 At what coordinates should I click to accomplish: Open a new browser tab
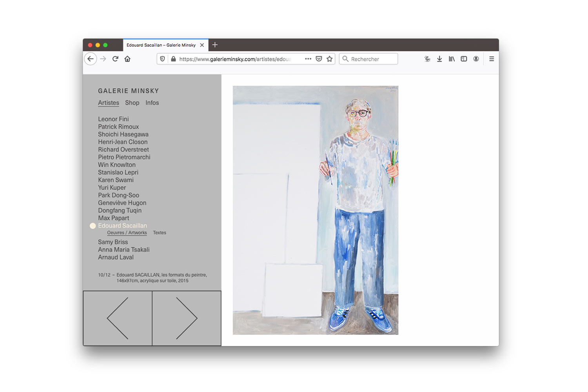215,45
